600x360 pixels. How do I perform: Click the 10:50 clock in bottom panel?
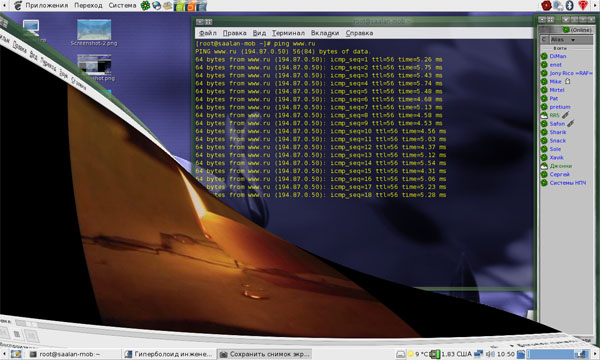505,355
